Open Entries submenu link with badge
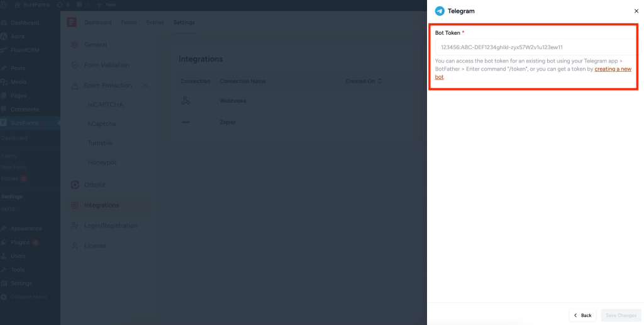The image size is (644, 325). 14,178
